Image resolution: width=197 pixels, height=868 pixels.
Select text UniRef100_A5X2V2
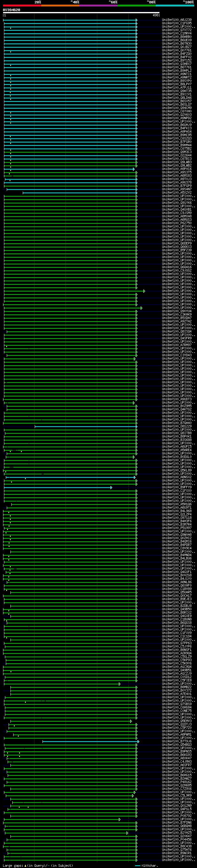[x=177, y=192]
